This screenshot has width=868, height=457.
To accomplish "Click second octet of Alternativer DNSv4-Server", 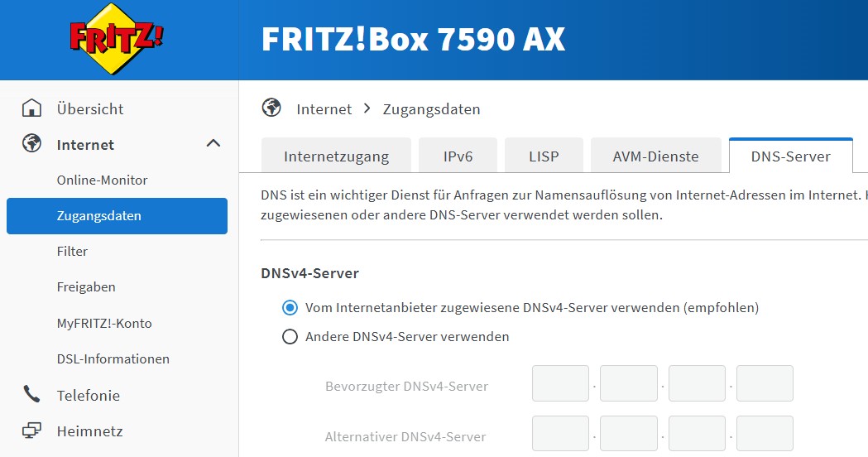I will coord(629,434).
